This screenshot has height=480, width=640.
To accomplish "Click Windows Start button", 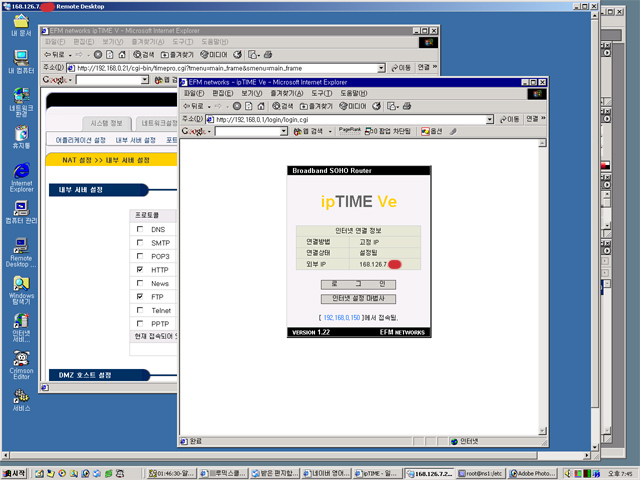I will (x=14, y=473).
